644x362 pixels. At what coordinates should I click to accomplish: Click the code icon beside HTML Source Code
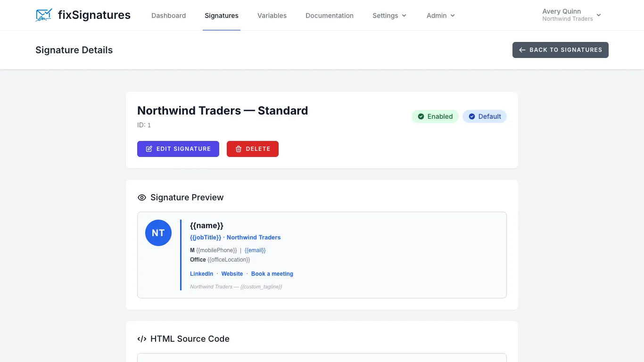coord(142,339)
